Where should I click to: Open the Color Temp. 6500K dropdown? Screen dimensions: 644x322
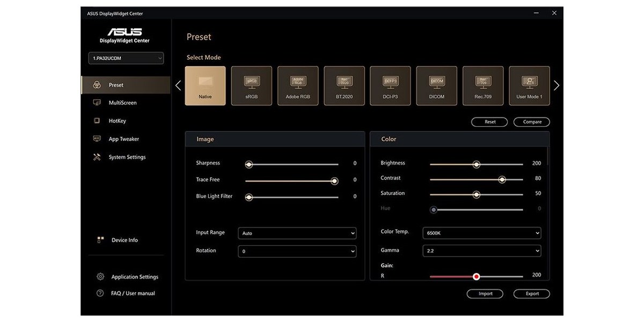pos(482,233)
